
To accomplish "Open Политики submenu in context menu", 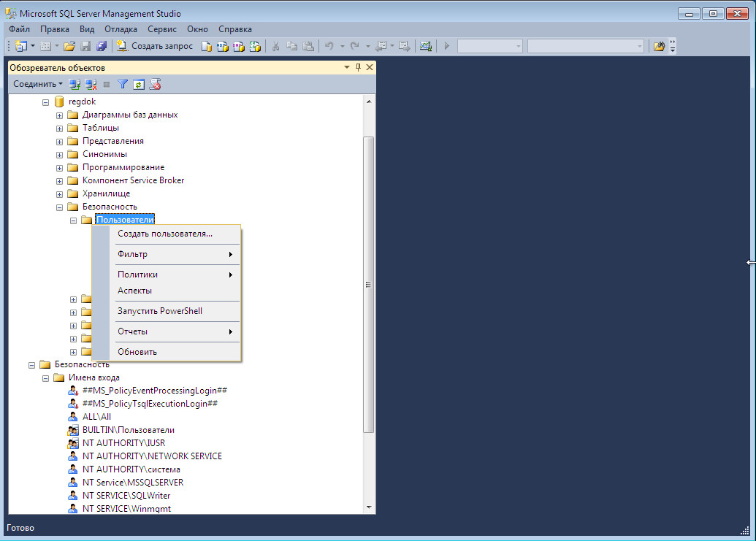I will [167, 274].
